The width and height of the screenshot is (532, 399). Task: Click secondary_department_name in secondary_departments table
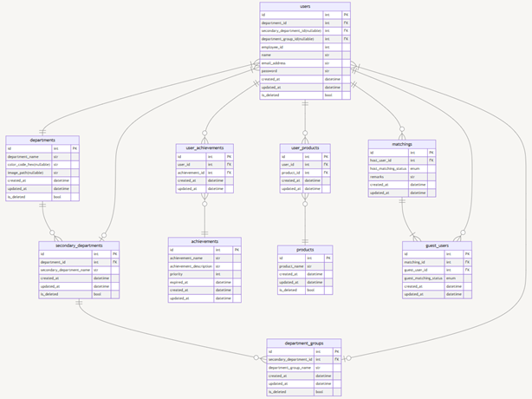click(x=79, y=270)
